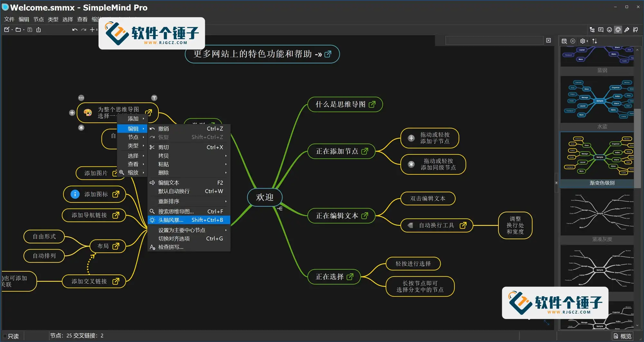Click the asterisk handle below the selected node
This screenshot has width=644, height=342.
click(81, 128)
